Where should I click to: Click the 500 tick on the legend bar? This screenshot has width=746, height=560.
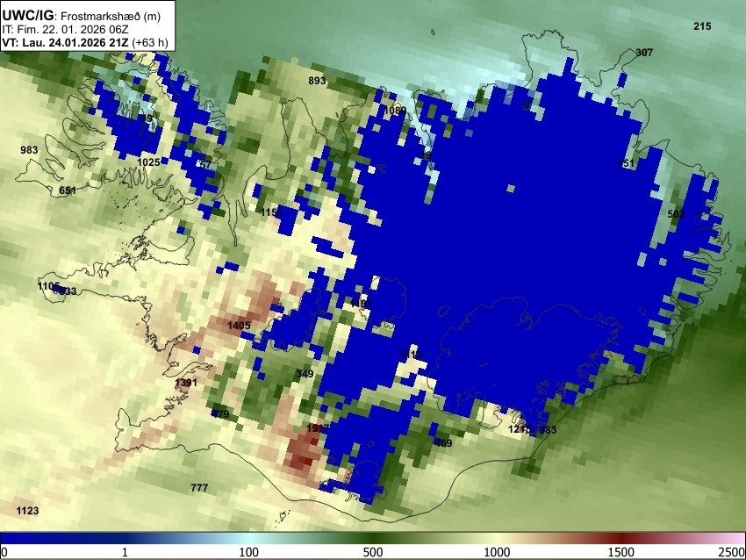tap(372, 552)
